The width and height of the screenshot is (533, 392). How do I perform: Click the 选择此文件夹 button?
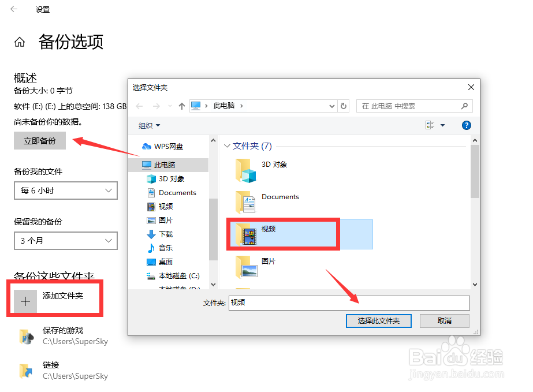coord(379,321)
